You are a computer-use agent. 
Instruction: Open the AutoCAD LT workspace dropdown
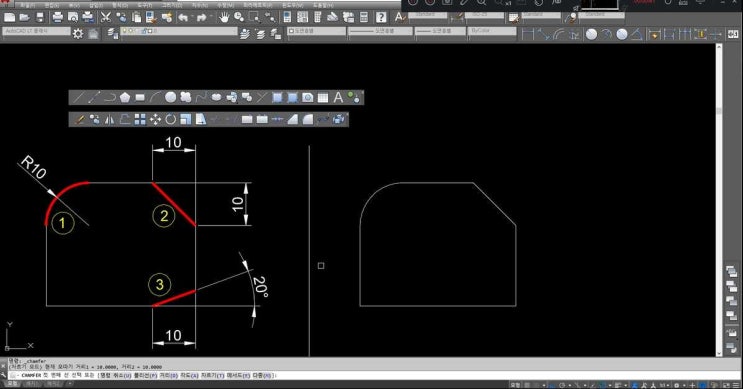[36, 31]
